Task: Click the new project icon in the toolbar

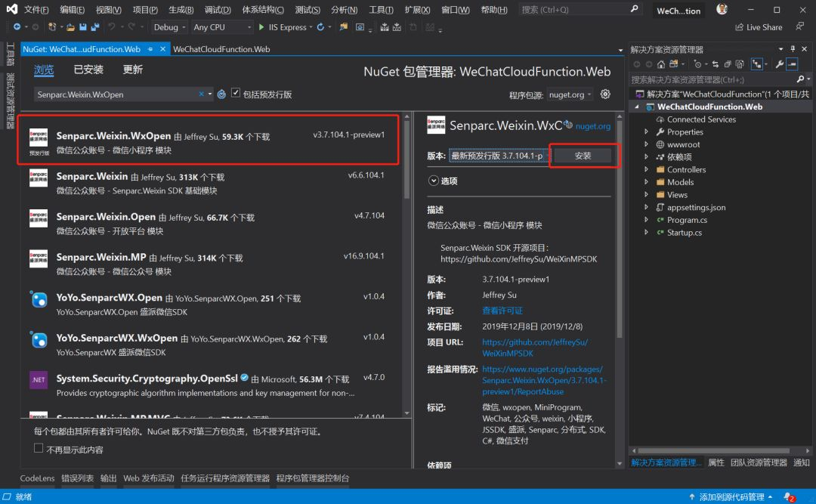Action: tap(51, 27)
